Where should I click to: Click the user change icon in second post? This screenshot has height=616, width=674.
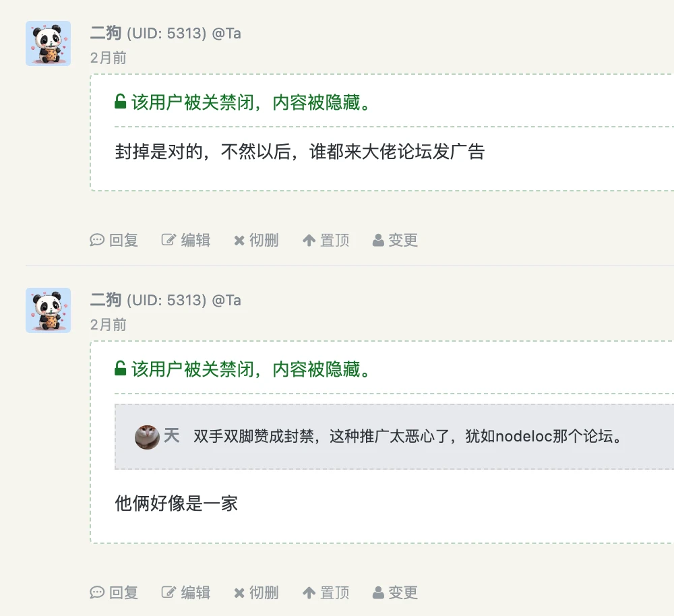pyautogui.click(x=378, y=592)
